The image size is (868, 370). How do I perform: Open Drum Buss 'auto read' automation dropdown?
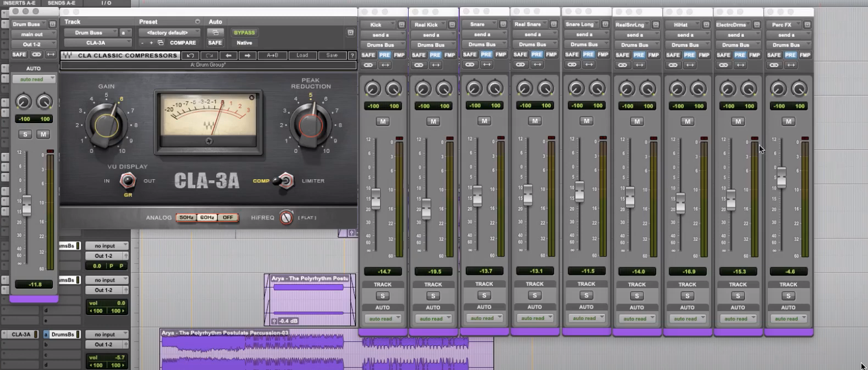34,79
